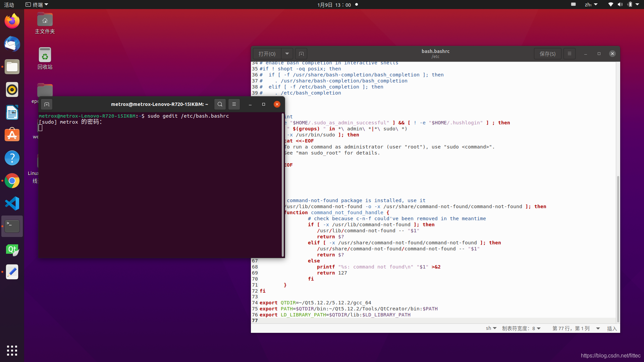
Task: Click battery icon in top bar
Action: pos(630,5)
